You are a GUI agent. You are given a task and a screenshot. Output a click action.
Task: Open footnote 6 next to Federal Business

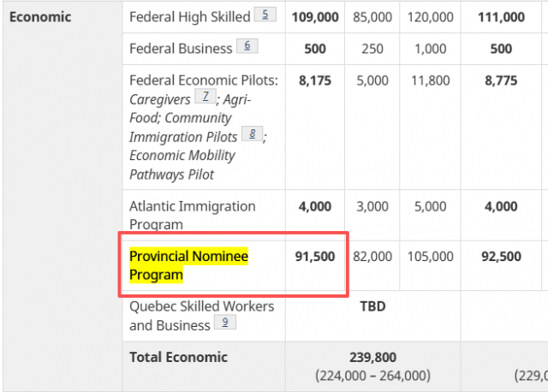point(247,47)
